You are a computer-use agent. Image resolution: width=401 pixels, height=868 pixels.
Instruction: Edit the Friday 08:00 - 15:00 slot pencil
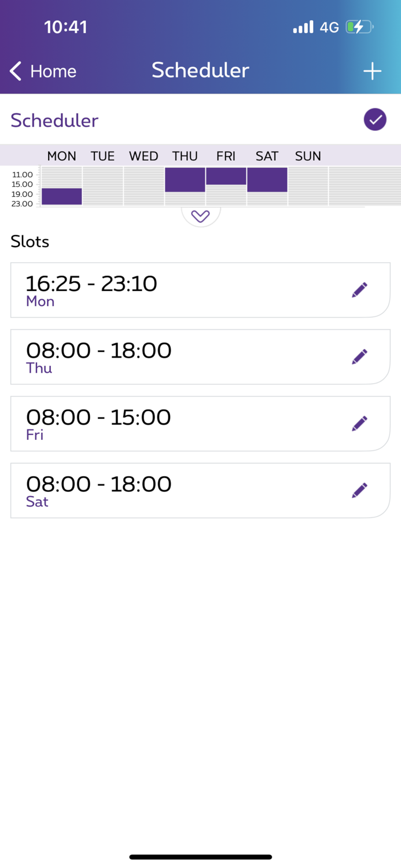(x=359, y=424)
